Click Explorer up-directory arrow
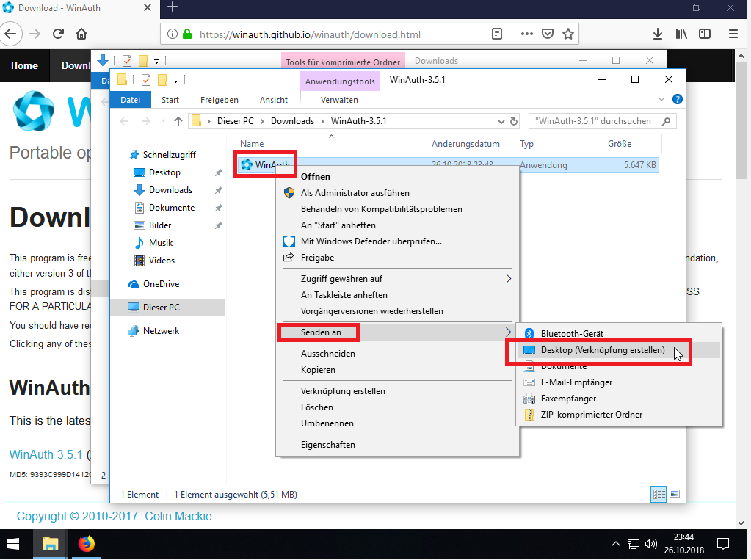Image resolution: width=751 pixels, height=560 pixels. (x=178, y=121)
